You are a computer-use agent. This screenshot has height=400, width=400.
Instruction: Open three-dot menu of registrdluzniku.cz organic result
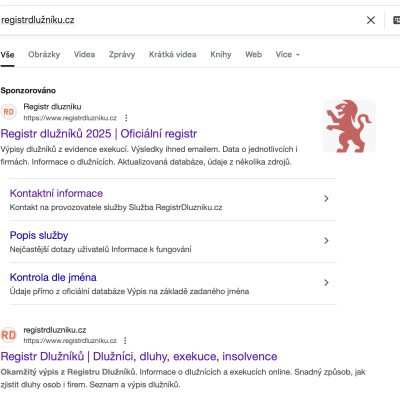pyautogui.click(x=125, y=341)
